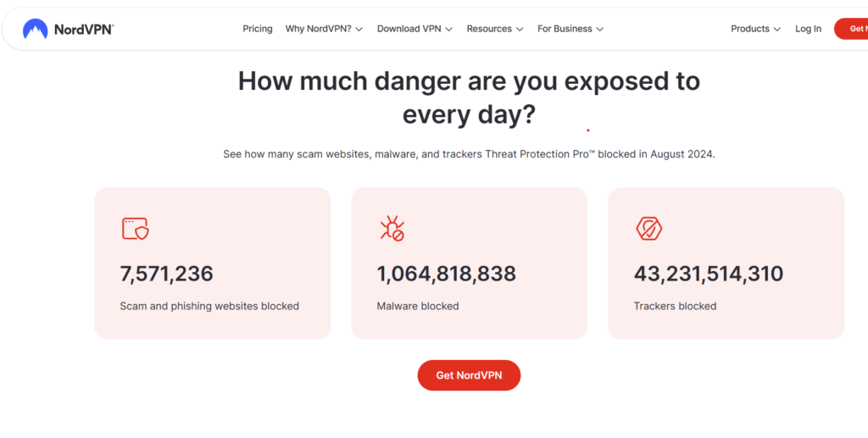Expand the For Business menu
This screenshot has width=868, height=438.
click(570, 29)
